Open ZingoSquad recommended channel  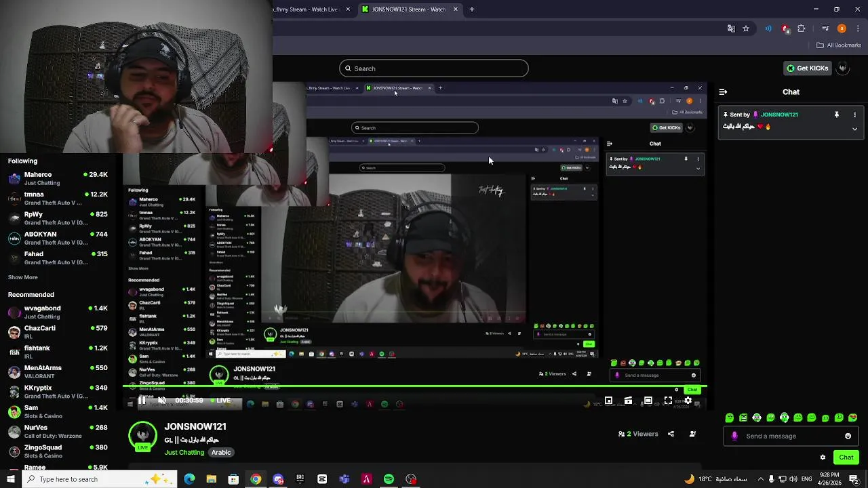58,451
